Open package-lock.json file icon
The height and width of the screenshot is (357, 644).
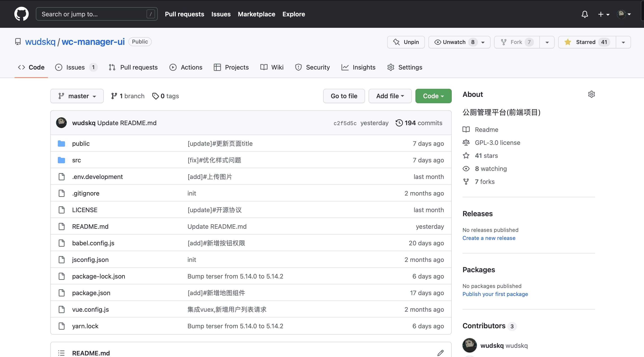pos(61,276)
